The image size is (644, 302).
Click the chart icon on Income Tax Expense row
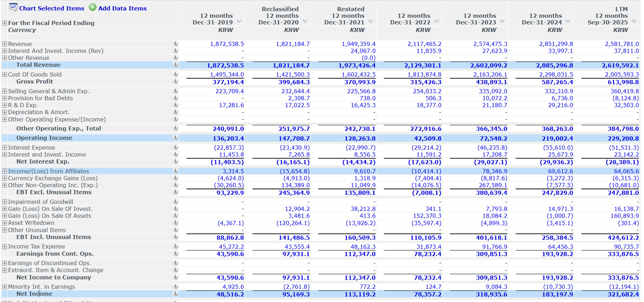point(175,247)
